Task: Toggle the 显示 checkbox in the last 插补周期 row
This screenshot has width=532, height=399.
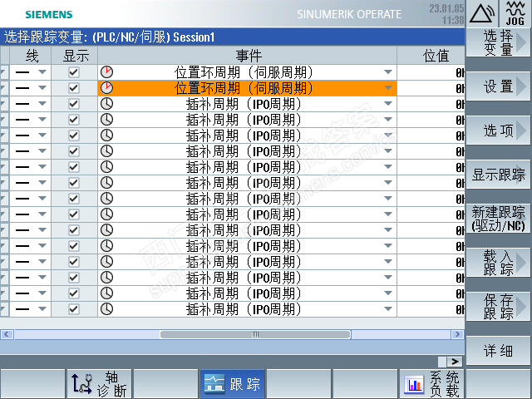Action: pyautogui.click(x=74, y=309)
